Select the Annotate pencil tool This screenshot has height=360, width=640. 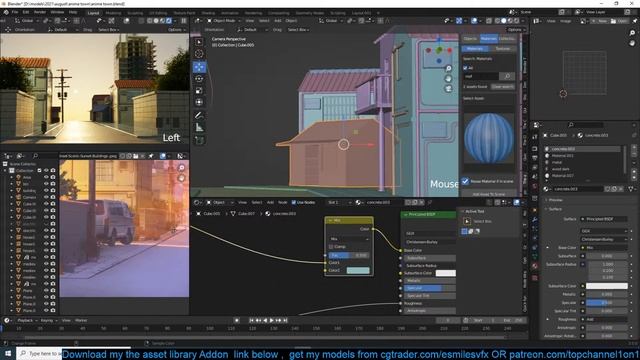199,116
